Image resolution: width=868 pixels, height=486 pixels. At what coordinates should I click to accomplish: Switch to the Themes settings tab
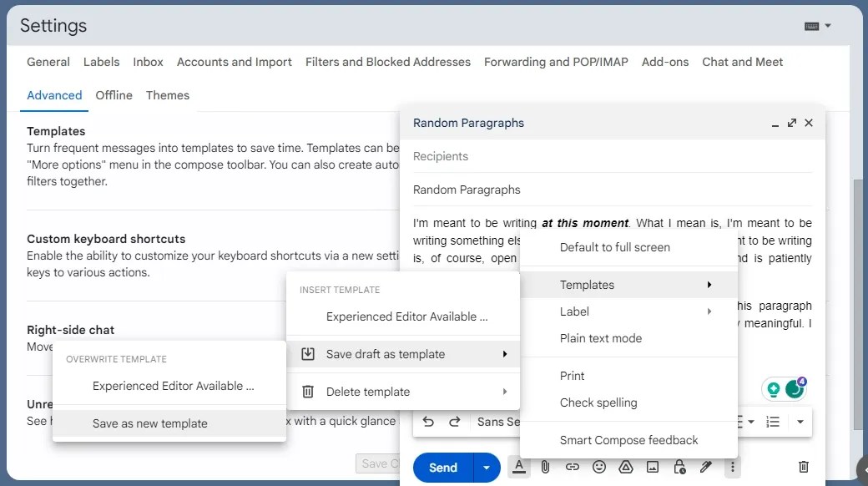[168, 95]
